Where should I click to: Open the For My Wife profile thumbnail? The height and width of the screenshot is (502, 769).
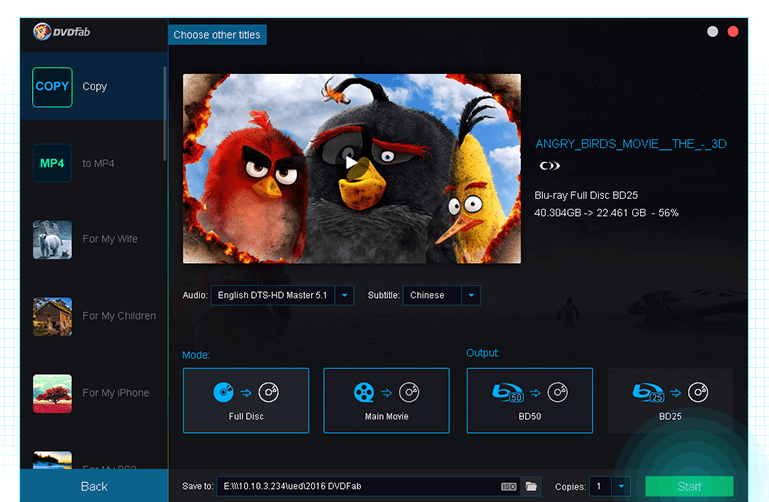tap(52, 240)
